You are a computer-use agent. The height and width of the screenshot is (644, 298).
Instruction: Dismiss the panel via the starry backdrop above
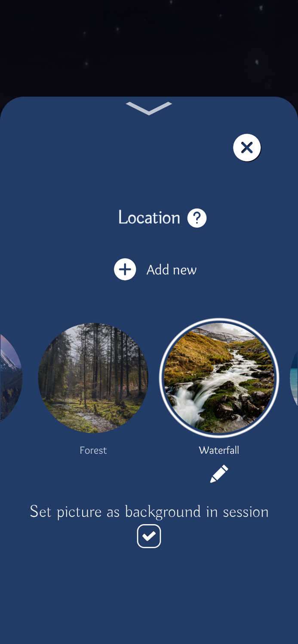coord(149,47)
